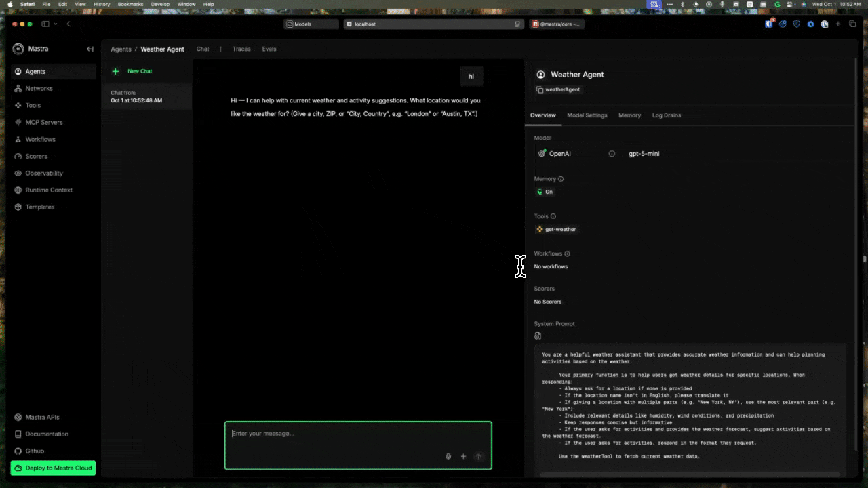The image size is (868, 488).
Task: Select the Scorers sidebar icon
Action: 17,156
